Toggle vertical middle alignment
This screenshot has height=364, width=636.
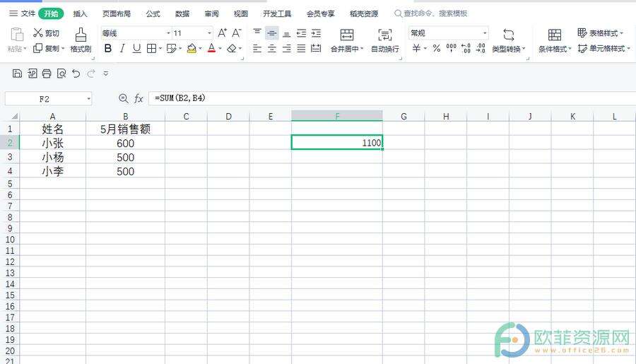(x=272, y=33)
